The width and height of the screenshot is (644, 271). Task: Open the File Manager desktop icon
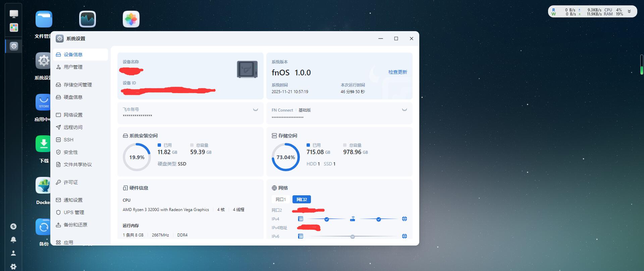click(44, 19)
